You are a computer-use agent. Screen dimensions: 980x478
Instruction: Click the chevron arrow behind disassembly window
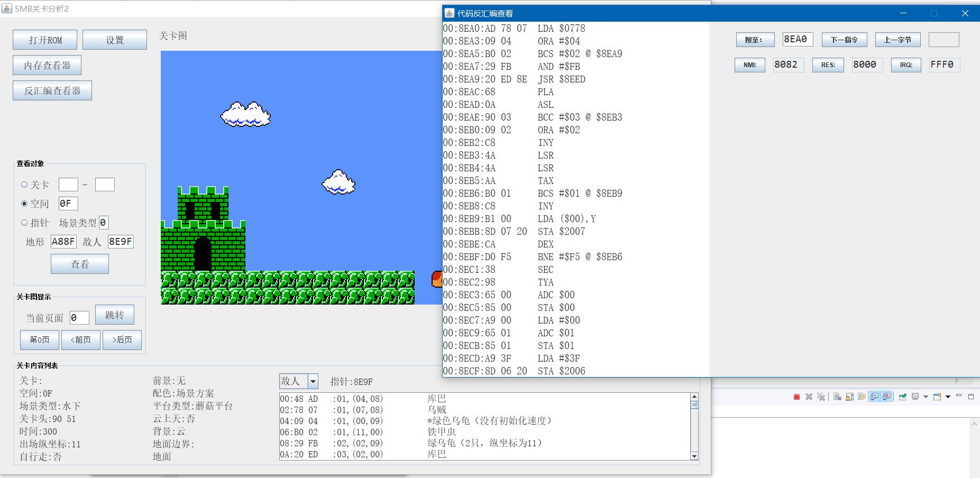tap(956, 381)
